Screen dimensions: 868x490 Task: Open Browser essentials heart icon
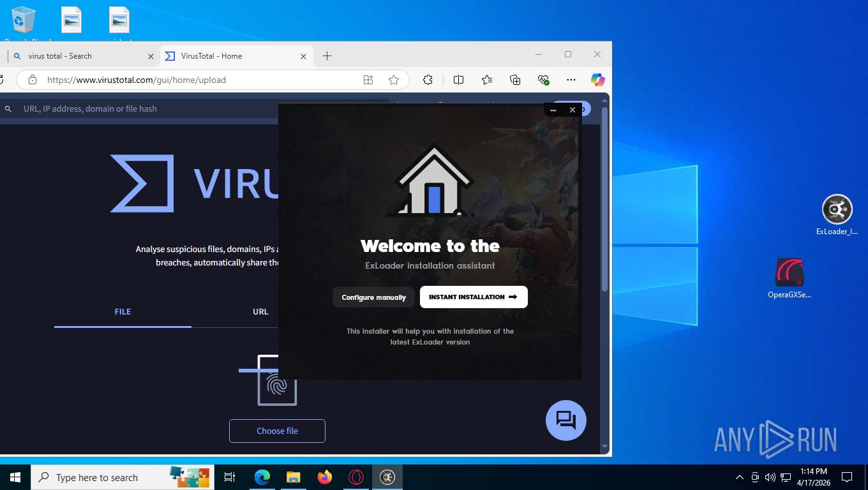pyautogui.click(x=543, y=80)
